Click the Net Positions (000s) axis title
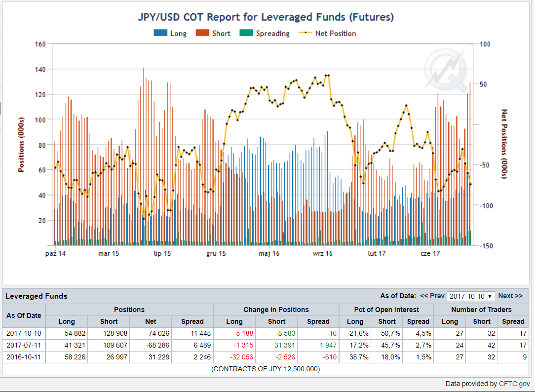Screen dimensions: 535x392 coord(504,144)
